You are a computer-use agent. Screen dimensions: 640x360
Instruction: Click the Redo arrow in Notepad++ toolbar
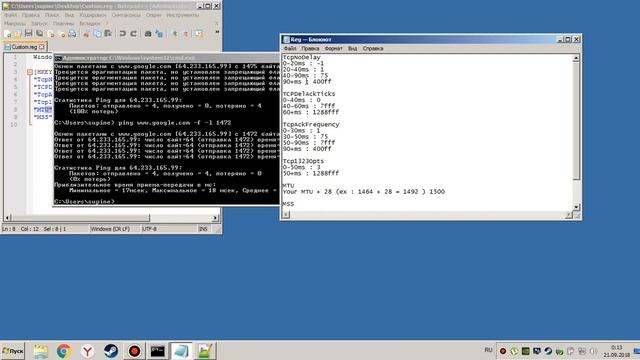pos(133,34)
